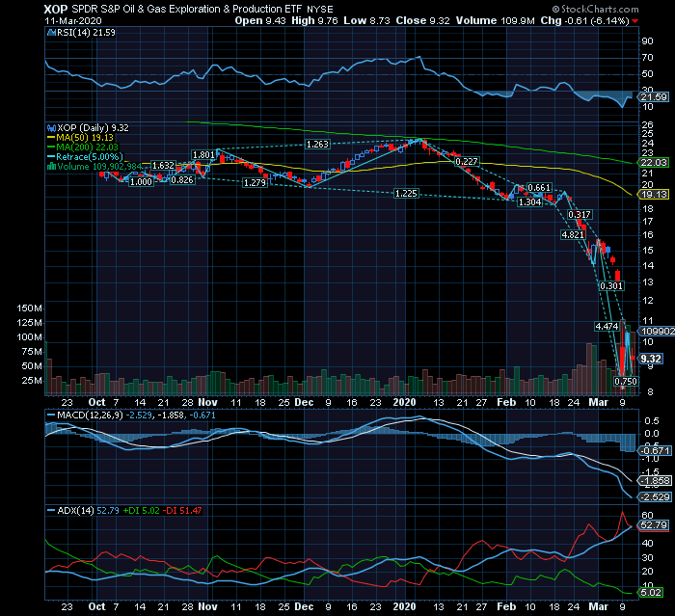Click the MACD(12,26,9) legend label

coord(85,415)
